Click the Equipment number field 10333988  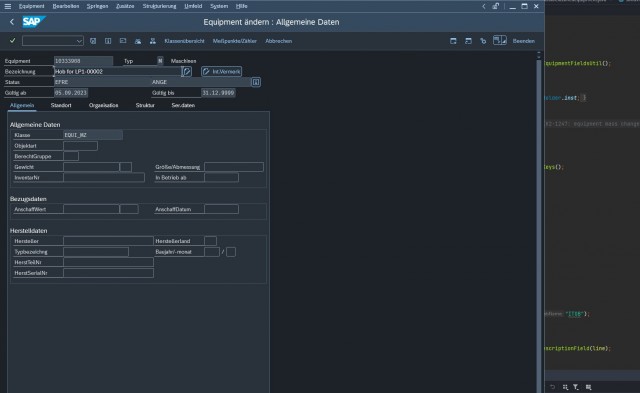pyautogui.click(x=83, y=61)
